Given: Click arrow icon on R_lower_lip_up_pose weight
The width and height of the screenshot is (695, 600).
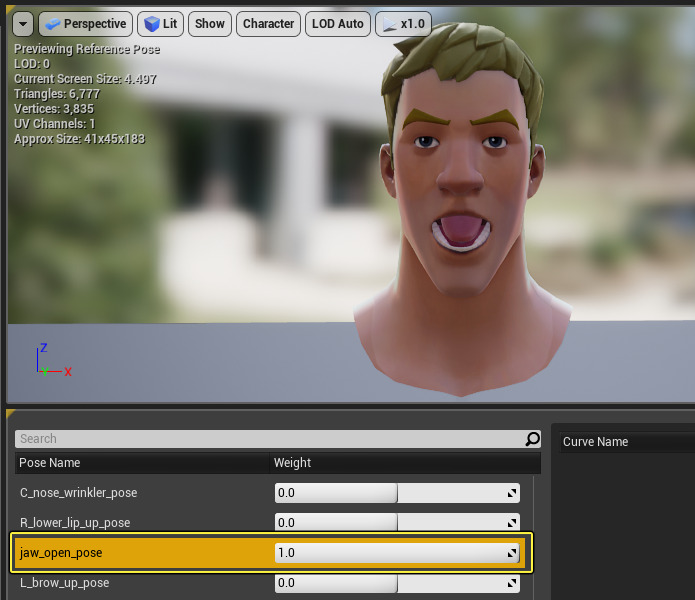Looking at the screenshot, I should pos(512,523).
